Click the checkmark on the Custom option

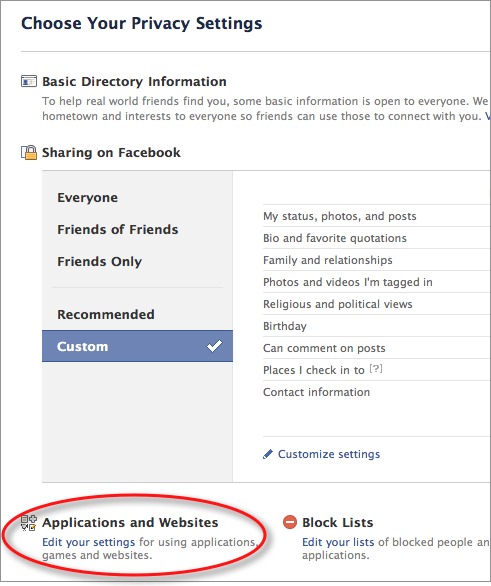214,346
